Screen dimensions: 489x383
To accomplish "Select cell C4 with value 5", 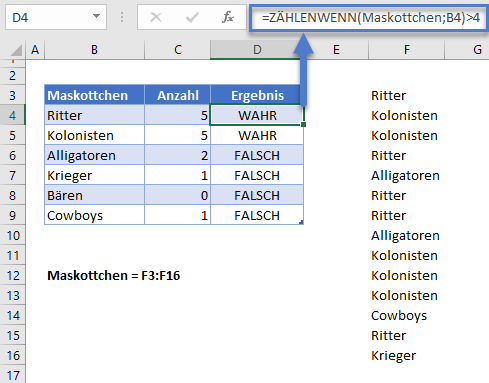I will pos(177,115).
